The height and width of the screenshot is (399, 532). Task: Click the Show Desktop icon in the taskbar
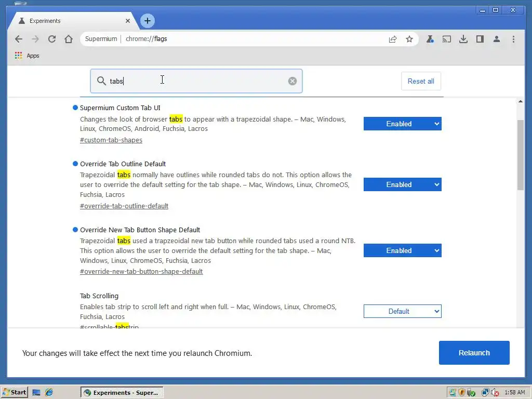tap(36, 392)
